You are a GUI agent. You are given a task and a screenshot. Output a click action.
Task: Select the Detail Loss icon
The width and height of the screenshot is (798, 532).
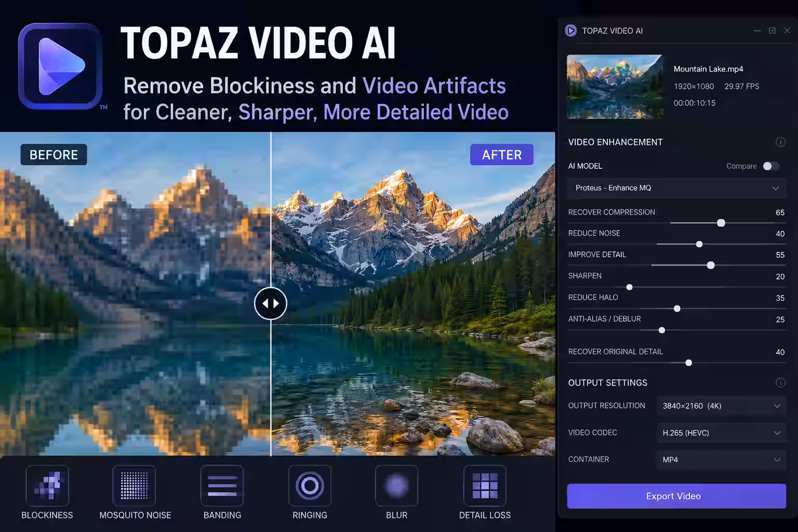point(485,486)
